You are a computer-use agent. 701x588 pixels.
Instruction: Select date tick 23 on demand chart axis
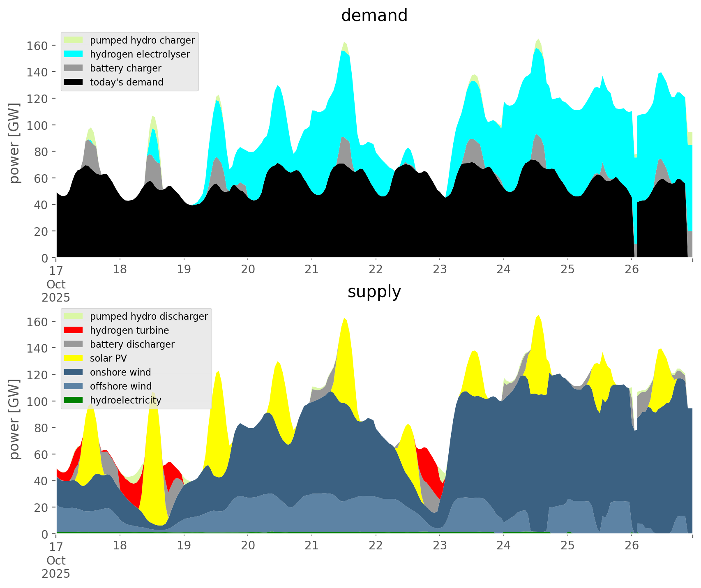click(x=440, y=270)
